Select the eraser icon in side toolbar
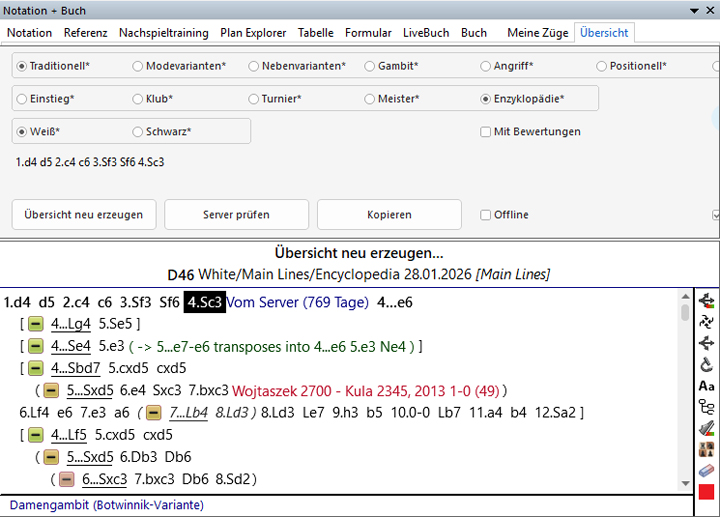The height and width of the screenshot is (517, 720). pos(706,470)
